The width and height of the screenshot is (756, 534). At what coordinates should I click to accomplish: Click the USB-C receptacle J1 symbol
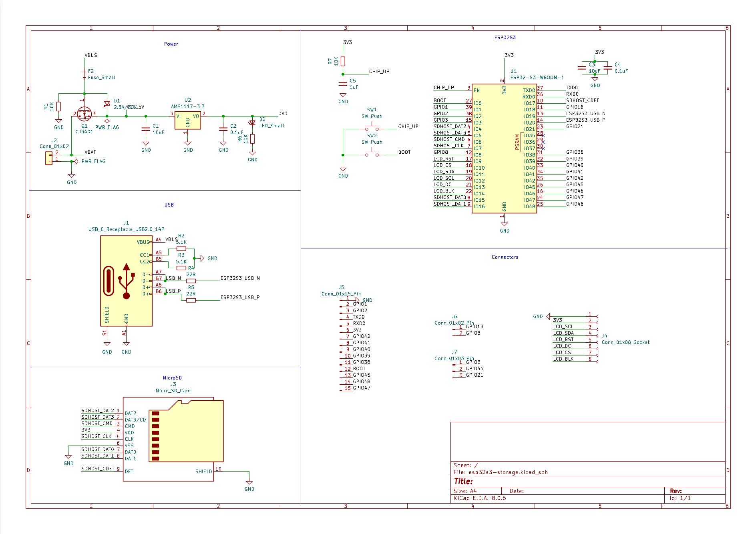[126, 281]
